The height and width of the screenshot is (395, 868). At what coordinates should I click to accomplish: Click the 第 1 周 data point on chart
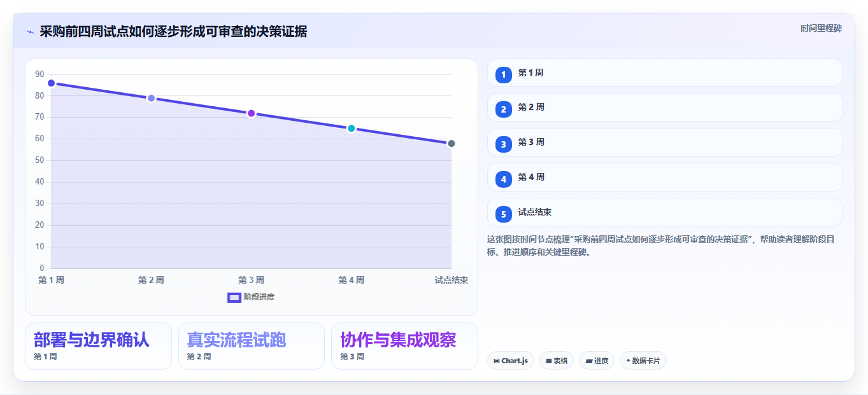coord(51,83)
